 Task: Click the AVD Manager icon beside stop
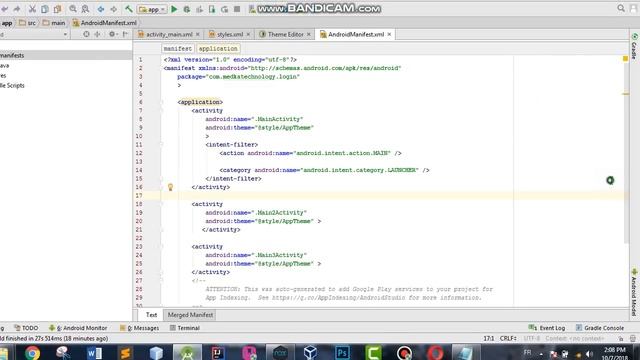pos(252,9)
